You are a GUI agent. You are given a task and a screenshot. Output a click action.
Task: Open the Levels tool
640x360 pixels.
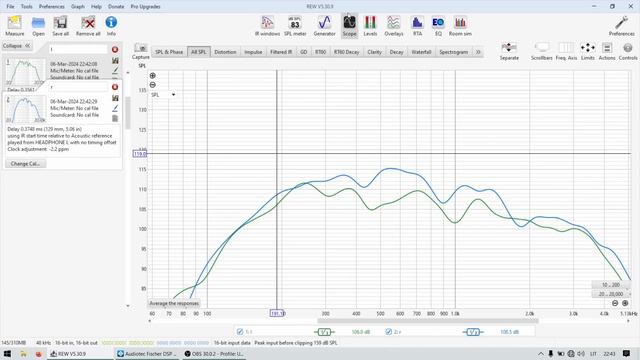pyautogui.click(x=370, y=26)
